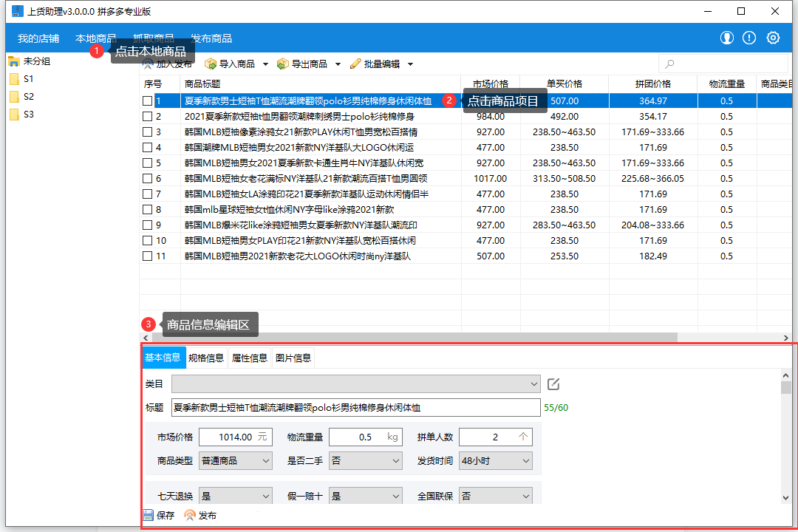Click the 保存 floppy disk icon
The height and width of the screenshot is (532, 798).
pos(148,515)
